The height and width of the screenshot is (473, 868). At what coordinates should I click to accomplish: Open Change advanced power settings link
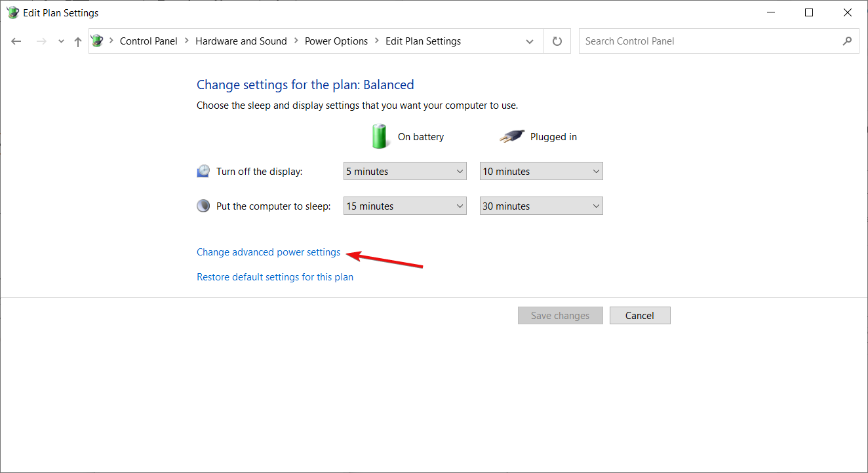[x=269, y=252]
